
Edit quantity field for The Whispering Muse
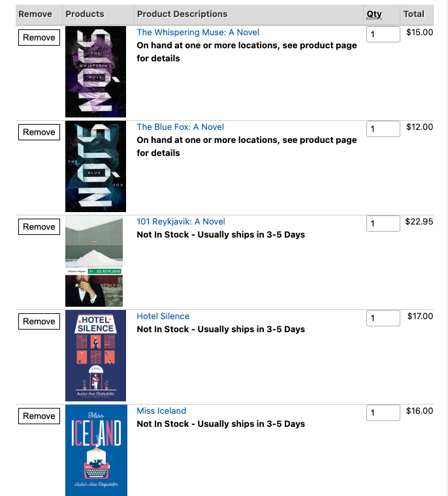(x=383, y=34)
